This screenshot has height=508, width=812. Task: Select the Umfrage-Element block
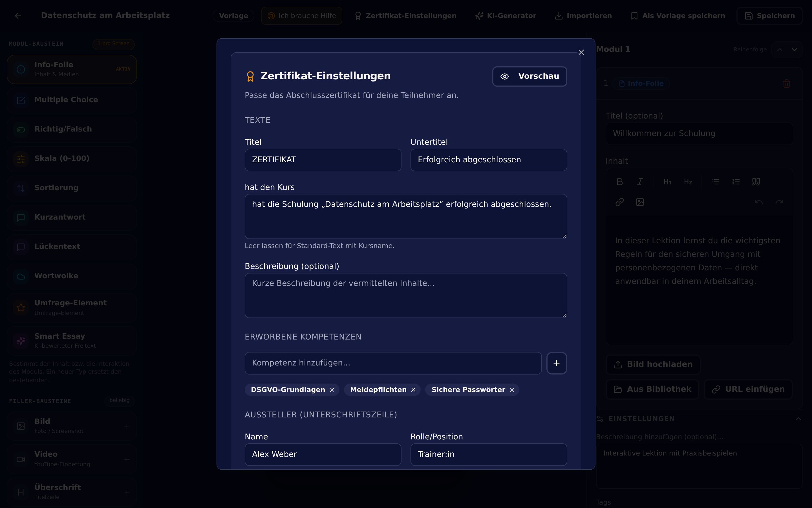point(72,308)
